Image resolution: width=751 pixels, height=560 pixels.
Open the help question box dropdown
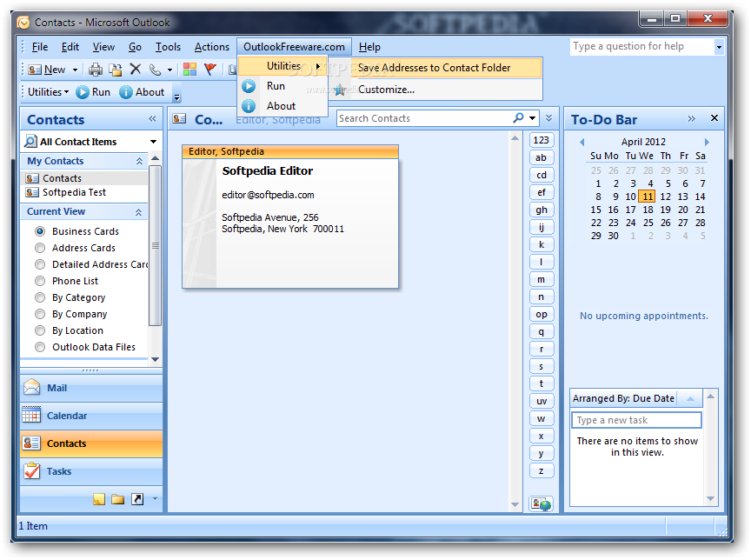pyautogui.click(x=719, y=47)
